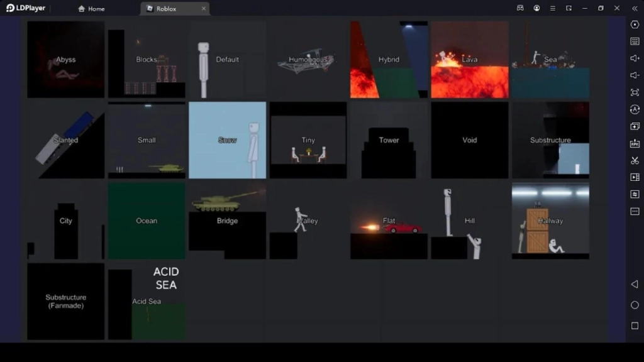This screenshot has width=644, height=362.
Task: Open the LDPlayer hamburger menu
Action: click(x=552, y=8)
